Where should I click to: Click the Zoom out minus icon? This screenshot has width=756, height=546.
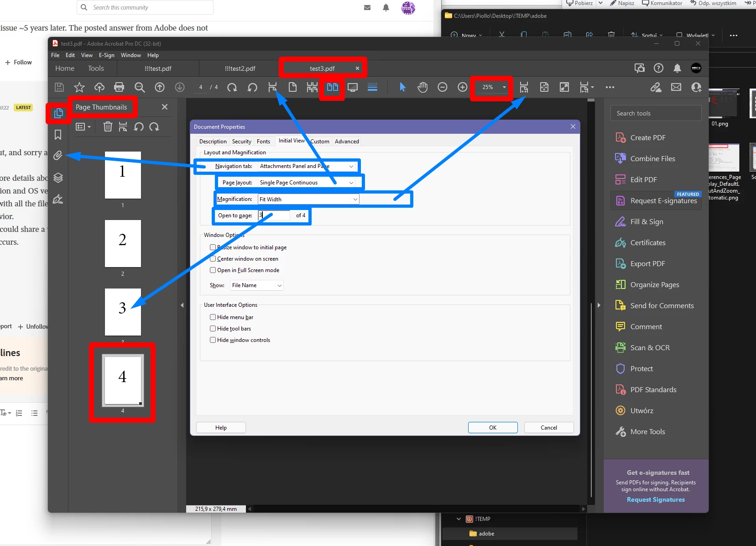coord(443,87)
